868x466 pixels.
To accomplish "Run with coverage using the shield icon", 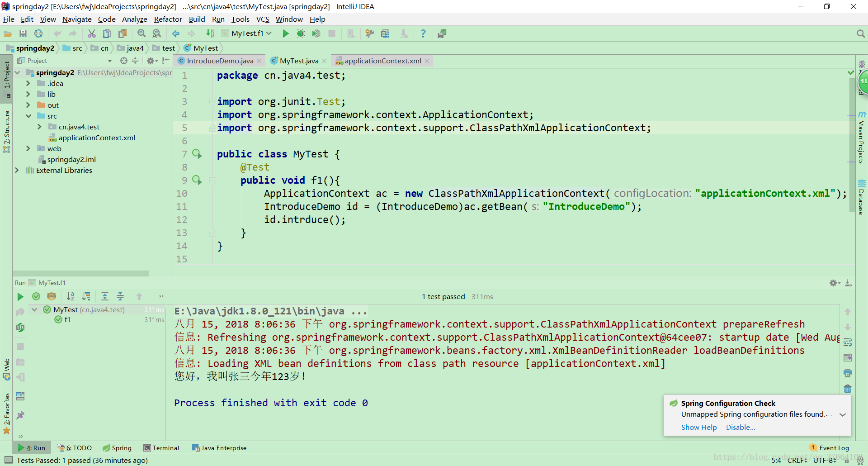I will click(316, 33).
